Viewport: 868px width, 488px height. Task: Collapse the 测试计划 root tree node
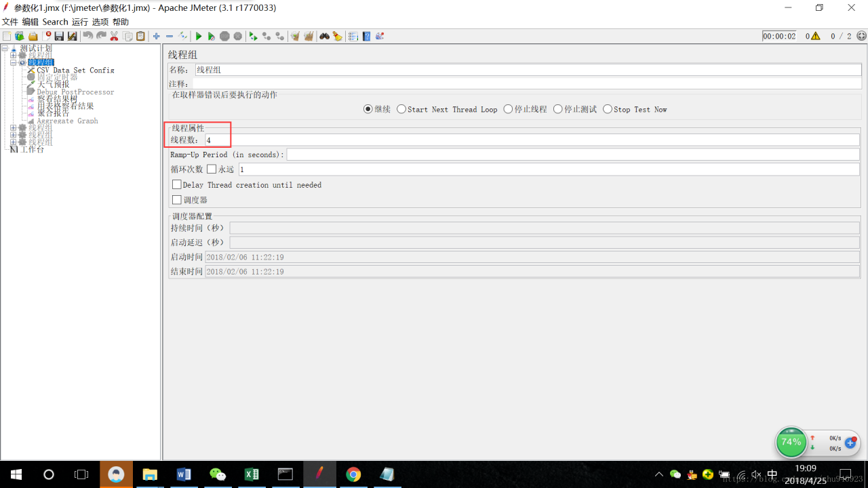point(5,48)
